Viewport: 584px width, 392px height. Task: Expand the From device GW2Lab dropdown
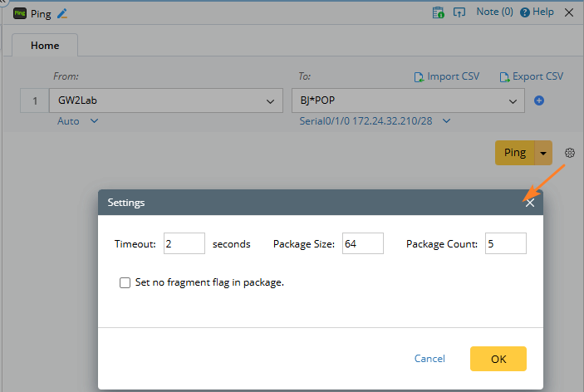[270, 101]
